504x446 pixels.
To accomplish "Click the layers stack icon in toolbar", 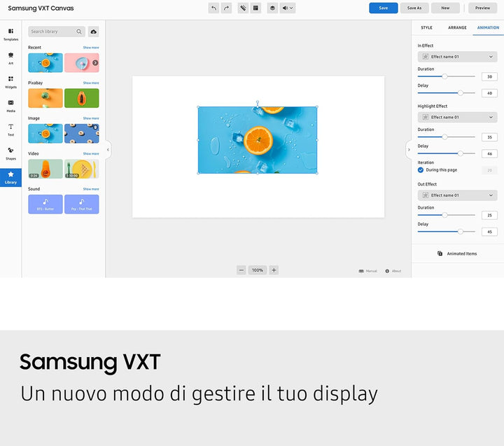I will click(272, 8).
